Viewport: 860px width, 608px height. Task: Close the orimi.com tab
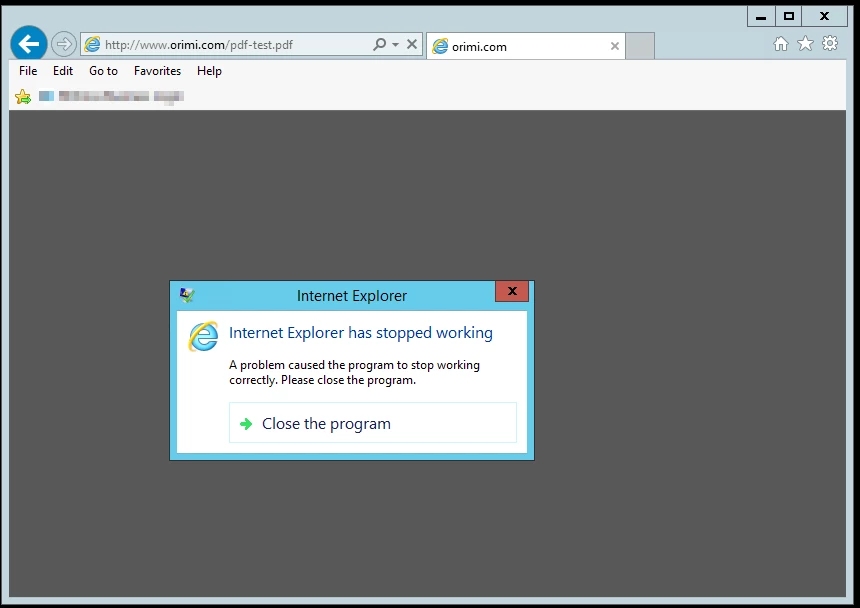coord(615,47)
